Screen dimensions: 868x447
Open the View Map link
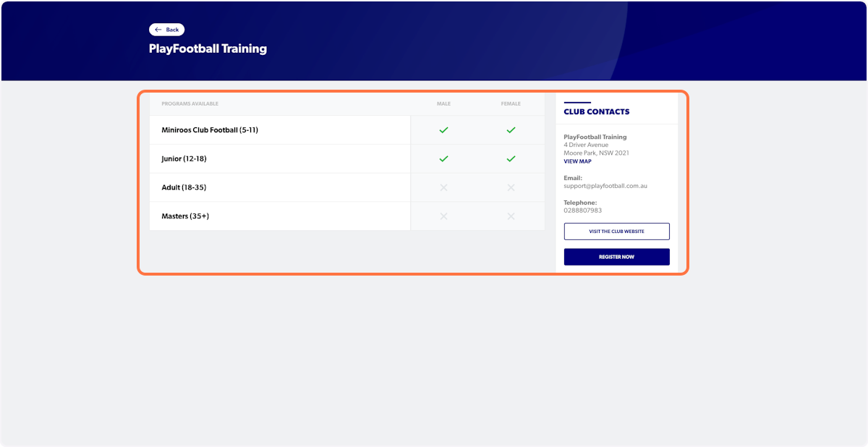point(577,161)
